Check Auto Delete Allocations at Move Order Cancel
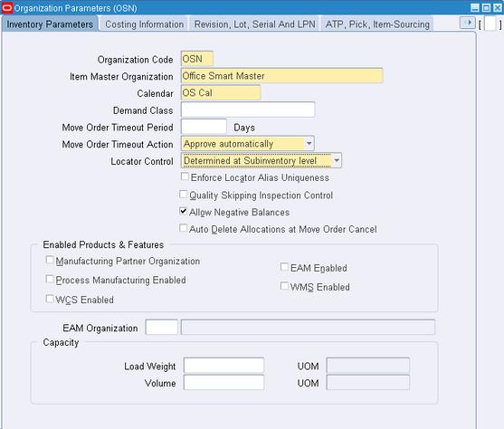 pyautogui.click(x=183, y=228)
